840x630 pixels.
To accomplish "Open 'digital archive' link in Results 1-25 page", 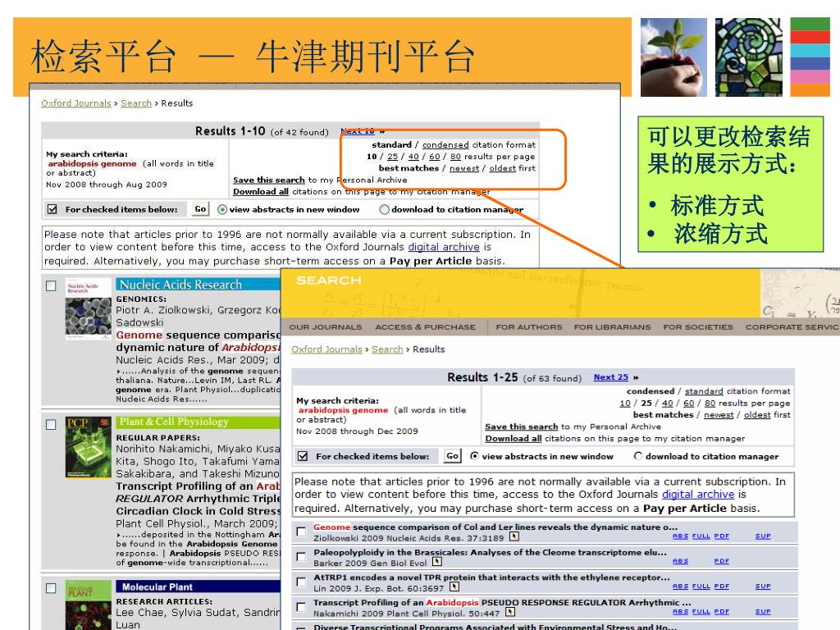I will point(697,494).
